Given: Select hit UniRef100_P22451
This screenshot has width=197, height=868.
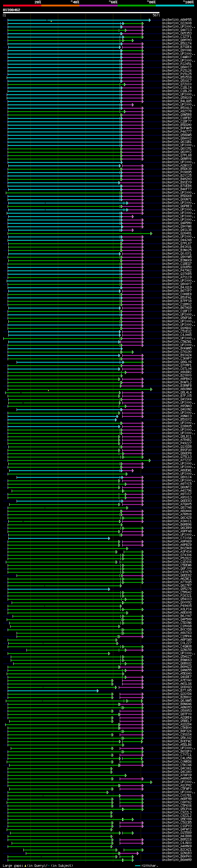Looking at the screenshot, I should point(177,64).
